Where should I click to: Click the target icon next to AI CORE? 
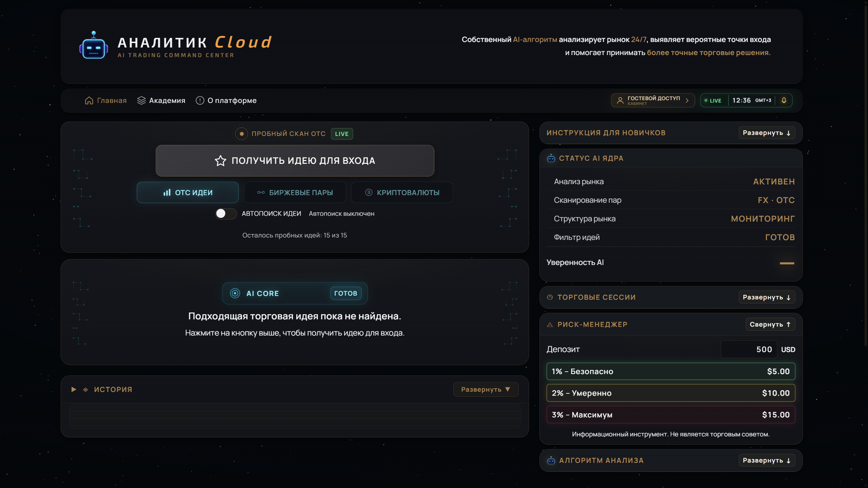pos(235,293)
